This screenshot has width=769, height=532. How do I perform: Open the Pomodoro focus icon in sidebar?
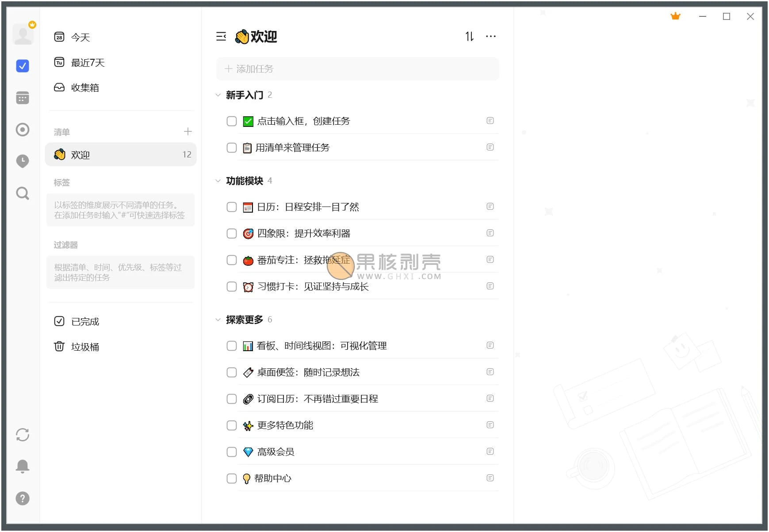[23, 130]
